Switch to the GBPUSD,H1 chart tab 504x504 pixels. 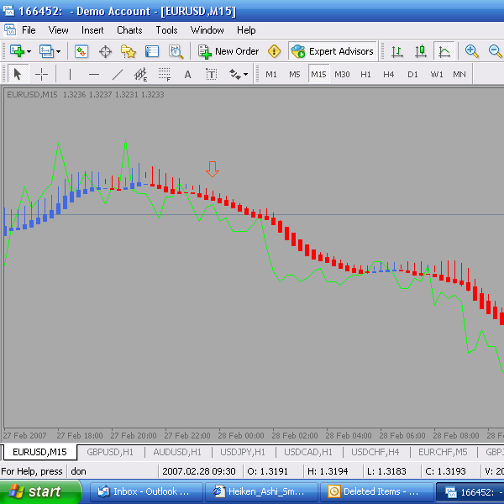point(110,452)
